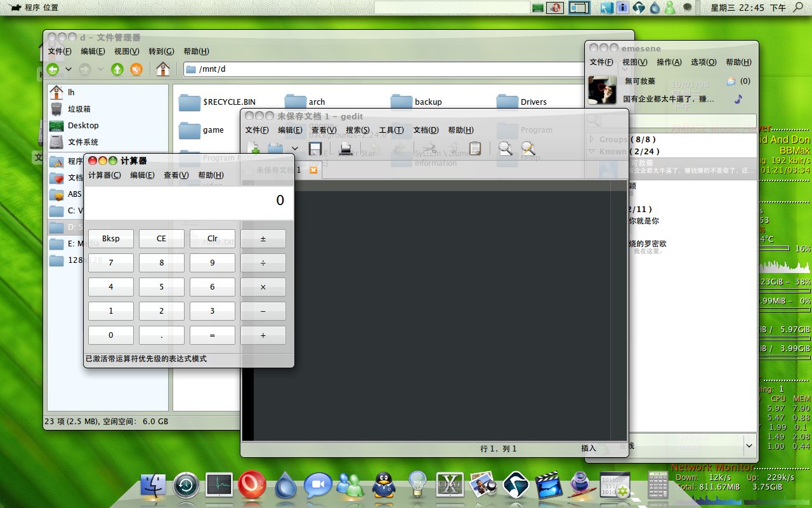Open the 程序 menu in top panel

click(32, 8)
